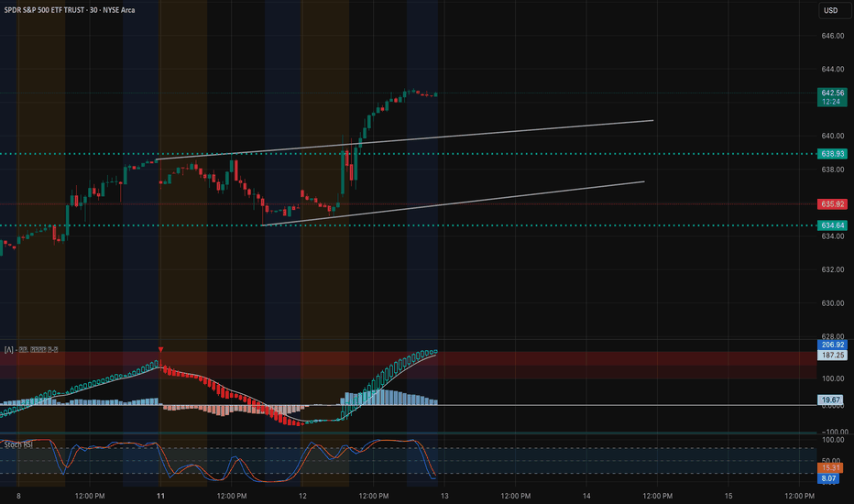
Task: Select the 634.64 horizontal line price tag
Action: tap(832, 225)
